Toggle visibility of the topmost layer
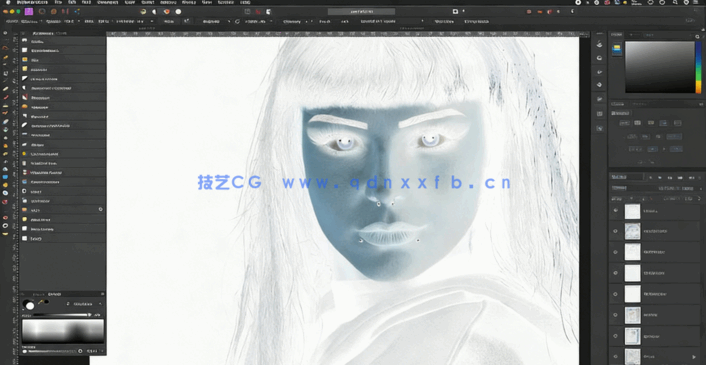Image resolution: width=706 pixels, height=365 pixels. 615,210
